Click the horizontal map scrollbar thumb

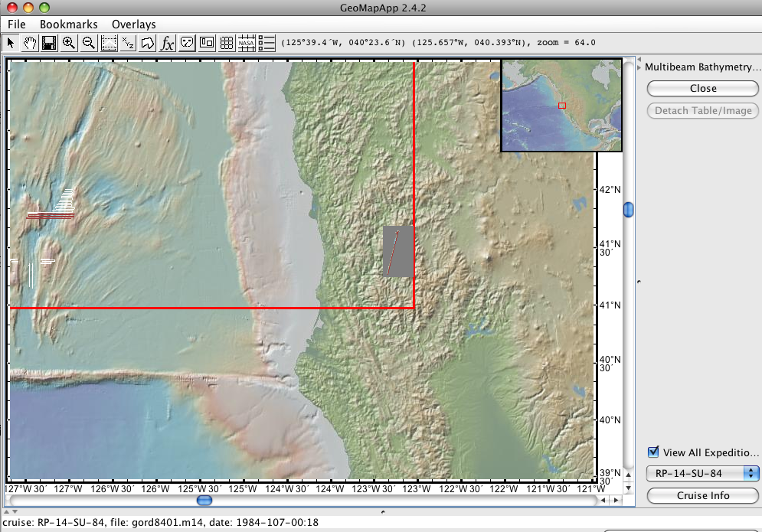tap(204, 500)
